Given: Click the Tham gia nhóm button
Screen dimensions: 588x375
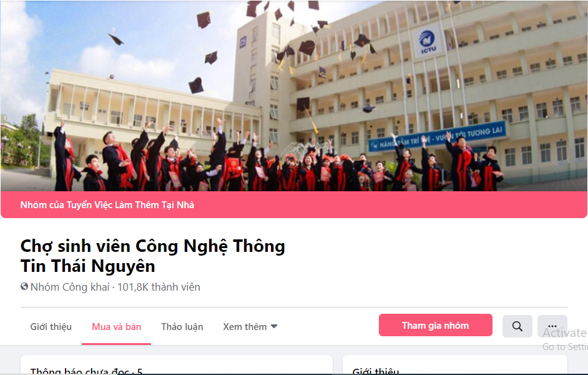Looking at the screenshot, I should [x=435, y=325].
